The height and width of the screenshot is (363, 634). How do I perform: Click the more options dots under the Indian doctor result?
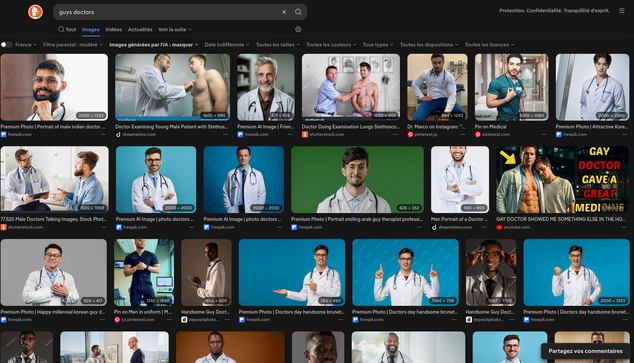pyautogui.click(x=104, y=134)
